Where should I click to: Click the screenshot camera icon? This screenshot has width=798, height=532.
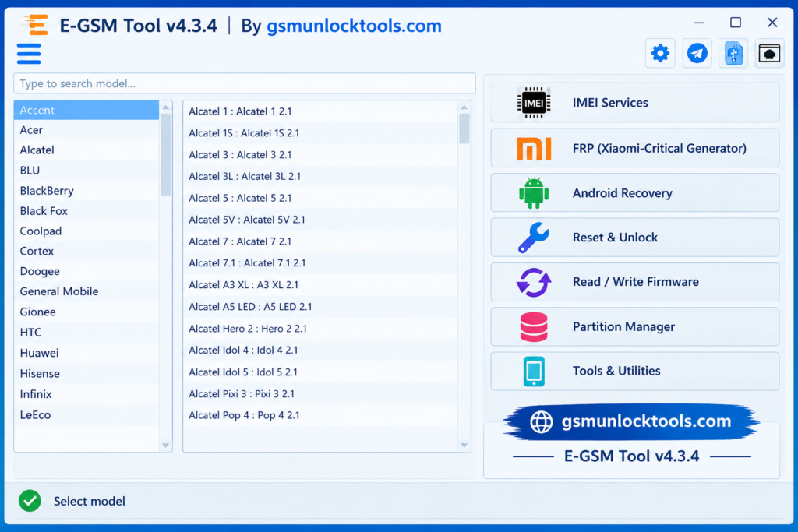[x=769, y=53]
